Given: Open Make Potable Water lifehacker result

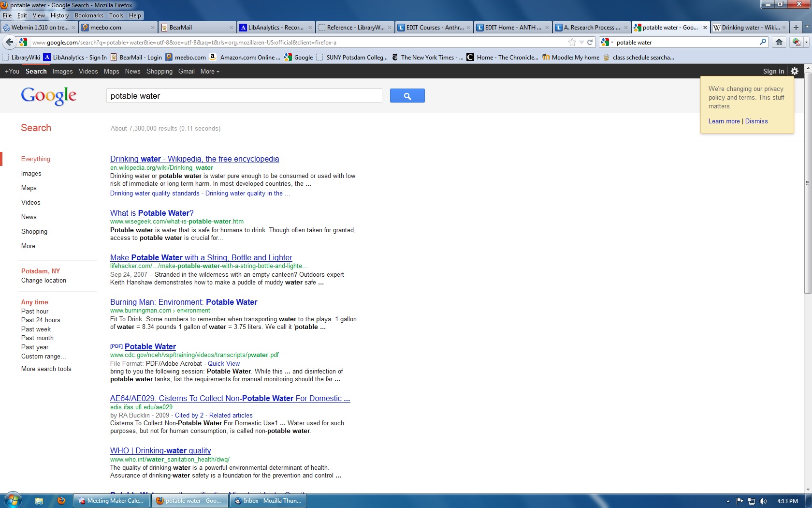Looking at the screenshot, I should pos(201,257).
